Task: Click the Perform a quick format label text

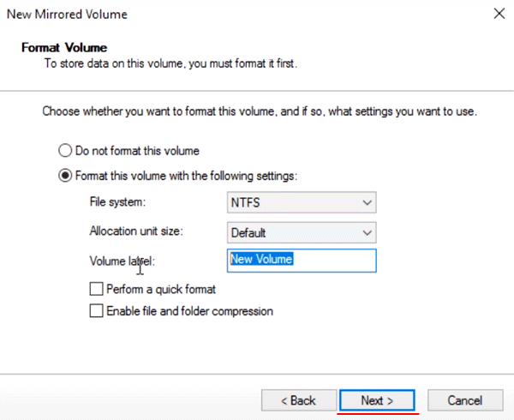Action: point(161,290)
